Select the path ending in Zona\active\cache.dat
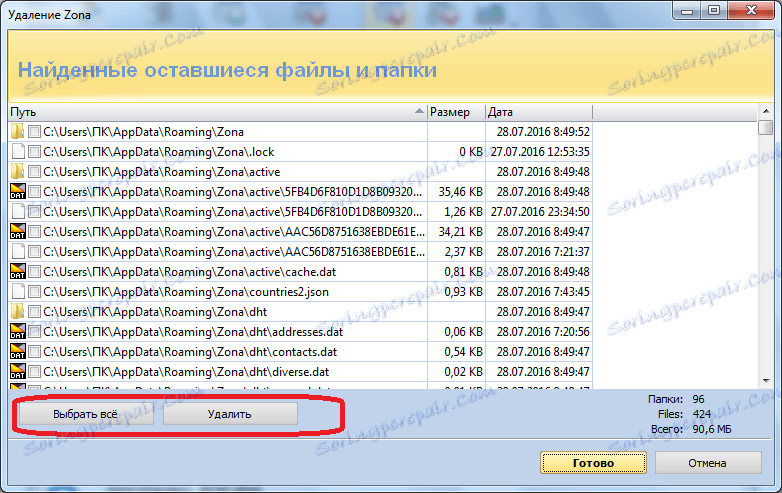The image size is (782, 493). point(190,272)
